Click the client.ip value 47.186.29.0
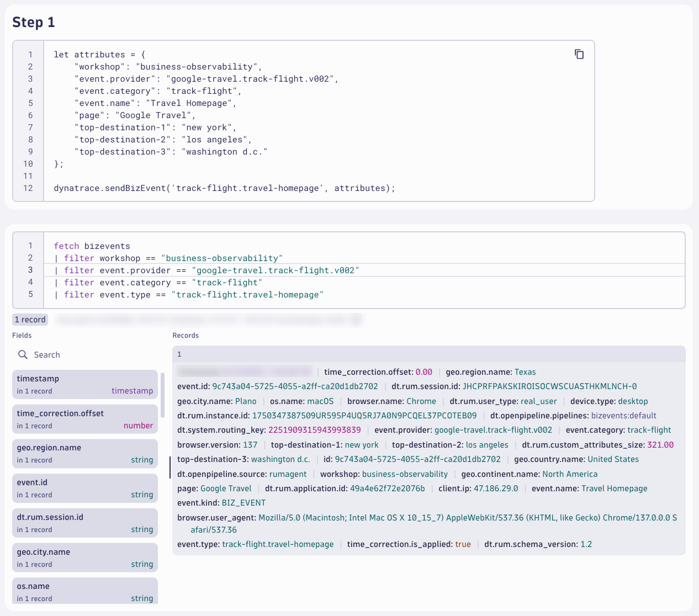The image size is (699, 616). coord(496,488)
